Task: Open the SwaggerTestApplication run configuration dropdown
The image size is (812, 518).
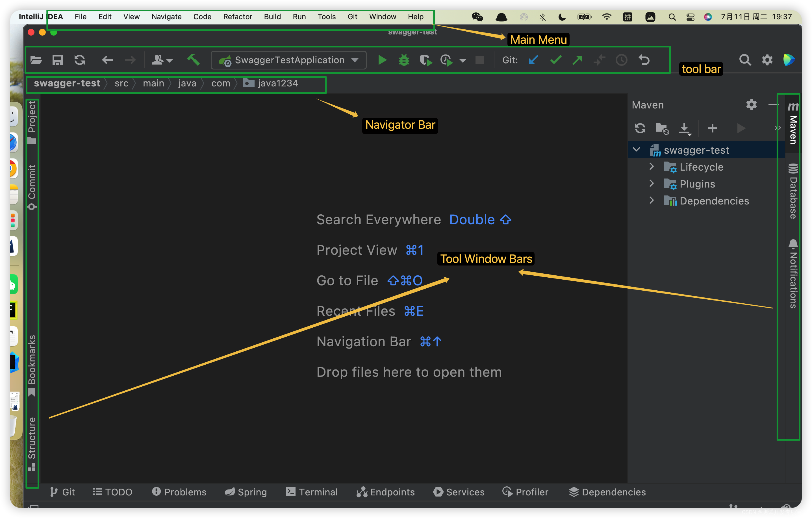Action: point(289,60)
